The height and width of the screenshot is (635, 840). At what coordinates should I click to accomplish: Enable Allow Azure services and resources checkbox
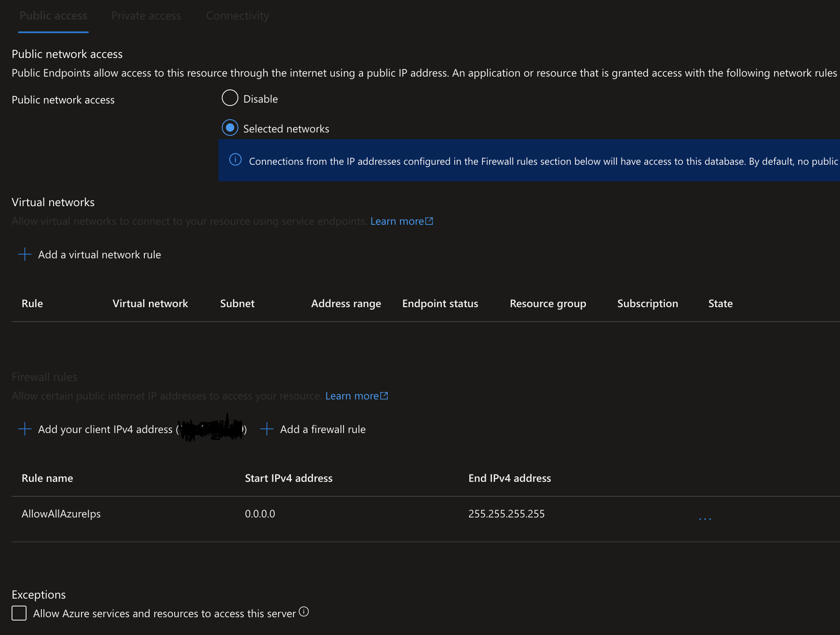(19, 613)
